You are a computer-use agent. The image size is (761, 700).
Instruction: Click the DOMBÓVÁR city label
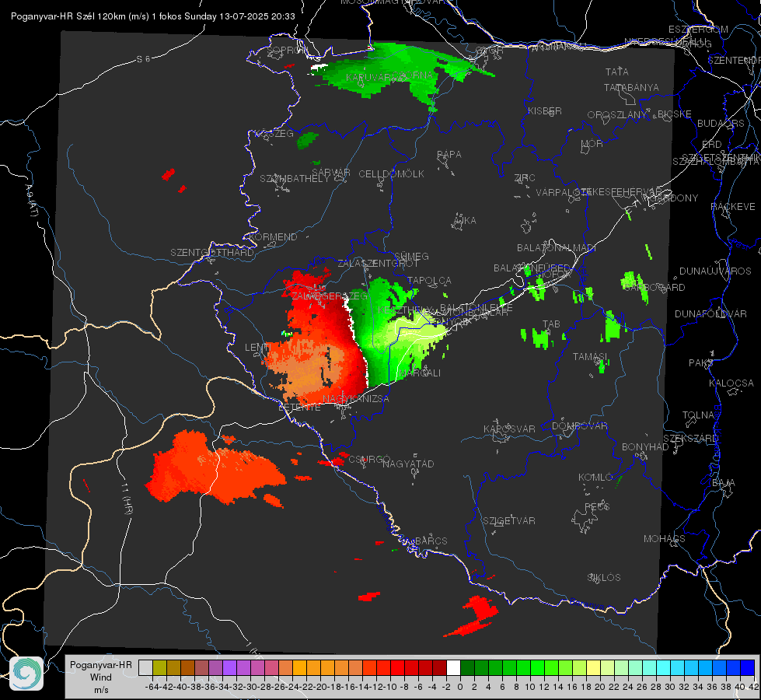tap(579, 426)
